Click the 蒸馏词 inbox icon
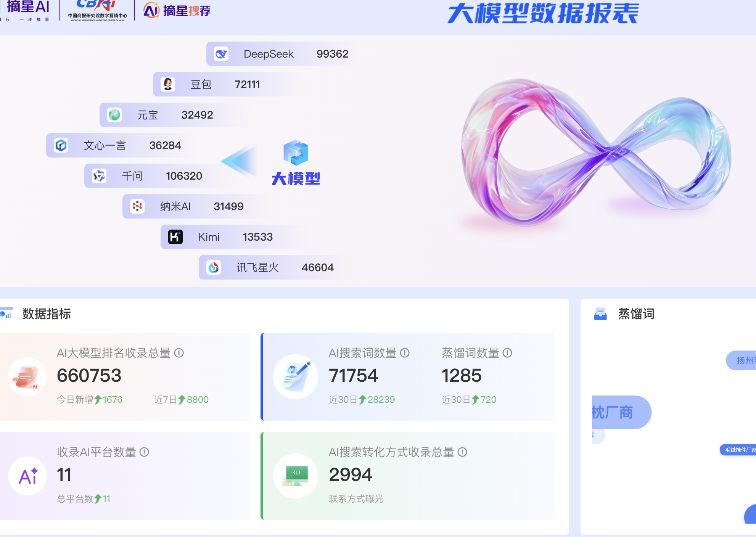Viewport: 756px width, 537px height. 600,314
